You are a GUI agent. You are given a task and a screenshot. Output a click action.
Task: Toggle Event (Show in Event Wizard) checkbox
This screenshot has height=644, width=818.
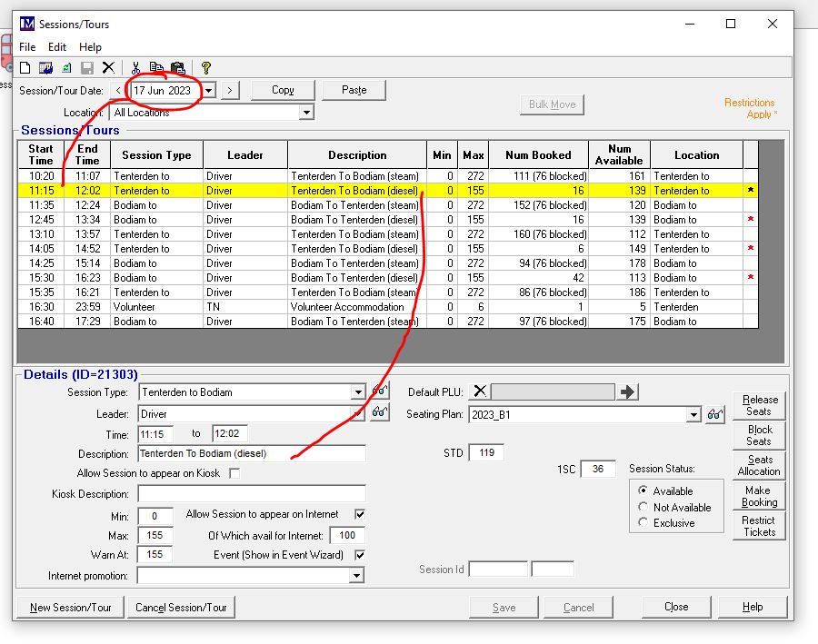click(x=359, y=555)
